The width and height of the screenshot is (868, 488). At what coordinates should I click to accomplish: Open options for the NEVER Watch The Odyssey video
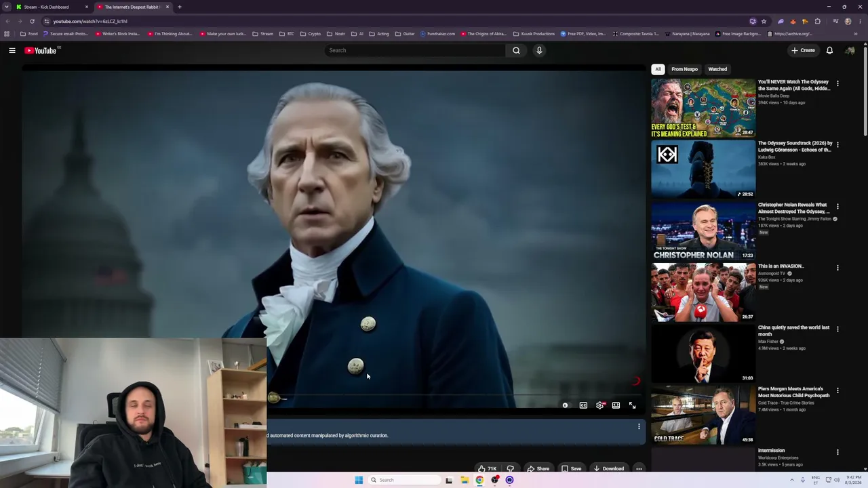[837, 83]
